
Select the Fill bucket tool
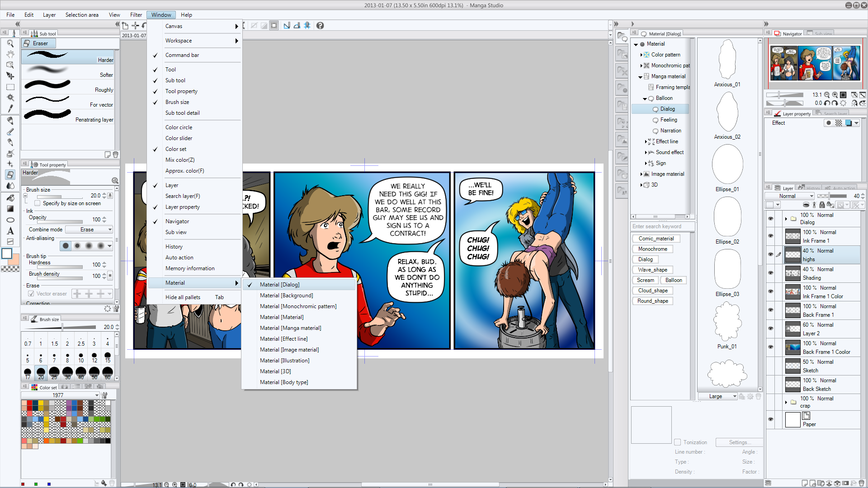tap(10, 198)
